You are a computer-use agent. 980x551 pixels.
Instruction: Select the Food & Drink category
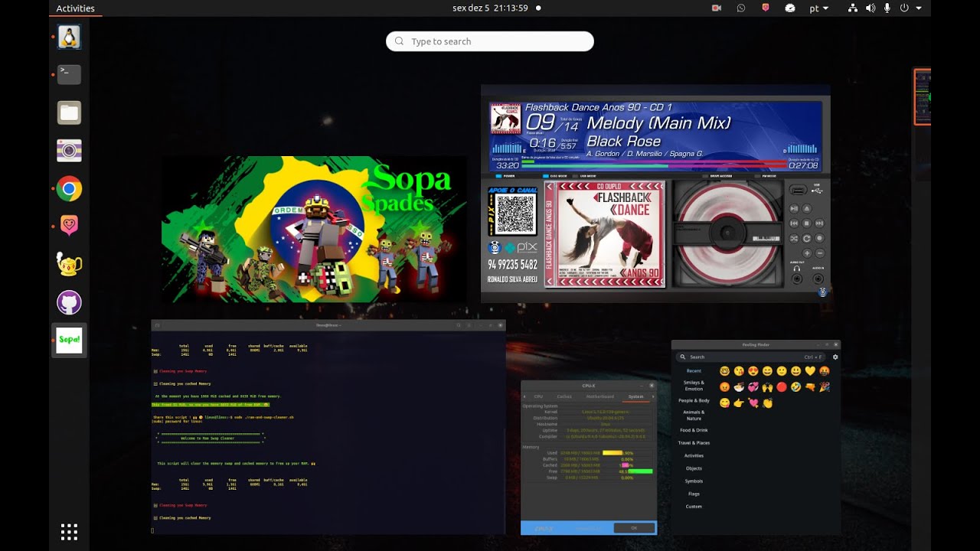694,430
